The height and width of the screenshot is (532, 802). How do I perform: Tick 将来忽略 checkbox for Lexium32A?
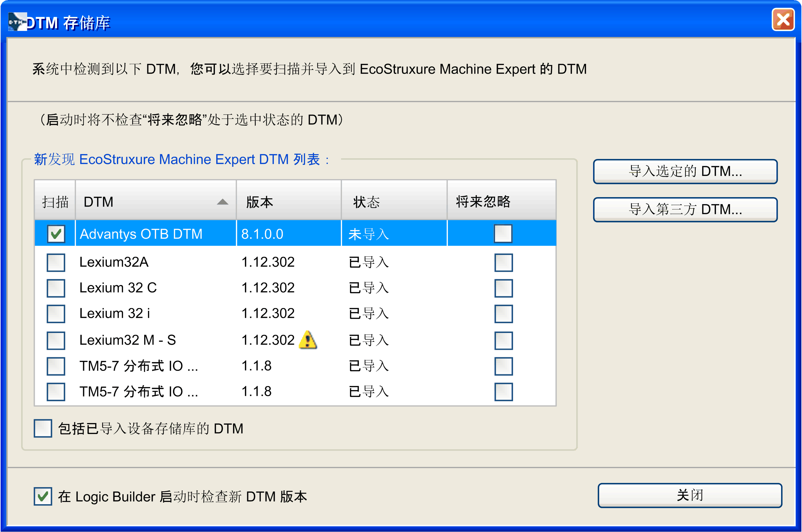pos(504,262)
